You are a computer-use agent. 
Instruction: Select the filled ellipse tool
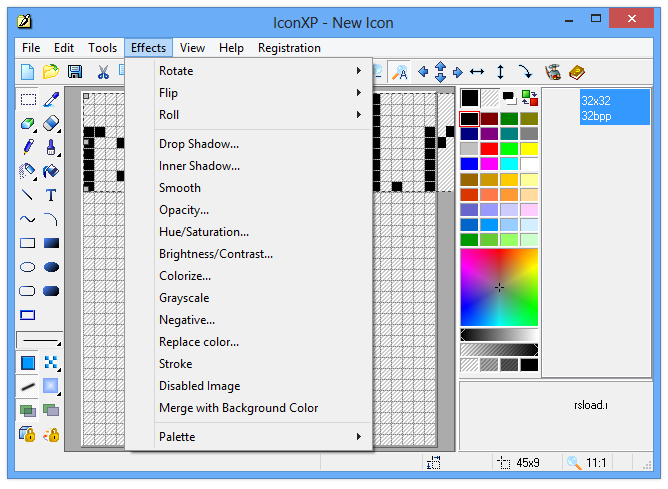[51, 267]
